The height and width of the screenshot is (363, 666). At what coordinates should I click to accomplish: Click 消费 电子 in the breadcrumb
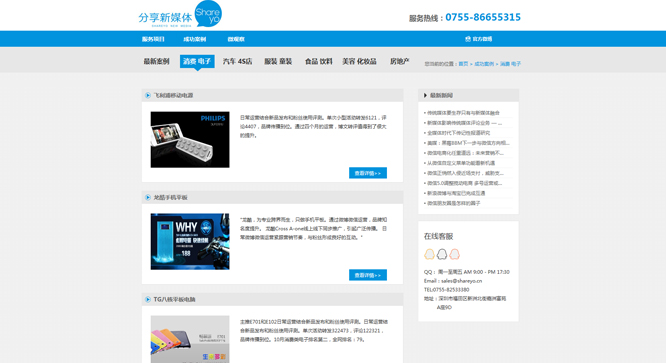[x=510, y=64]
